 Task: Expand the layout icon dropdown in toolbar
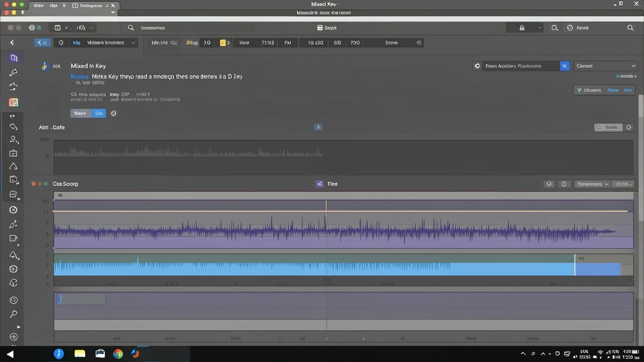coord(66,28)
